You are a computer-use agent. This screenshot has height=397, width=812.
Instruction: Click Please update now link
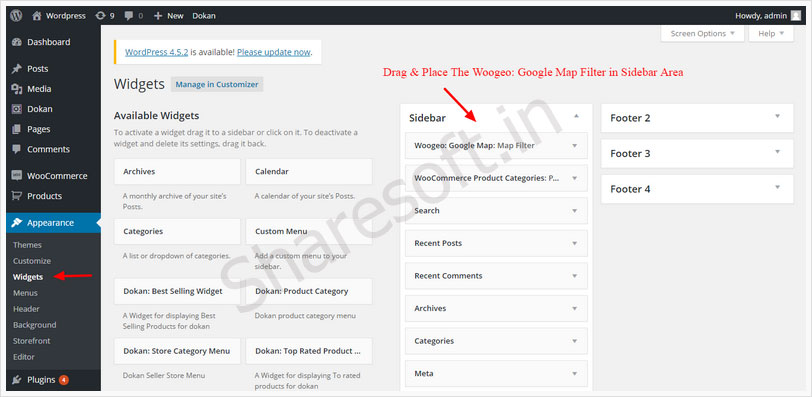pyautogui.click(x=273, y=52)
